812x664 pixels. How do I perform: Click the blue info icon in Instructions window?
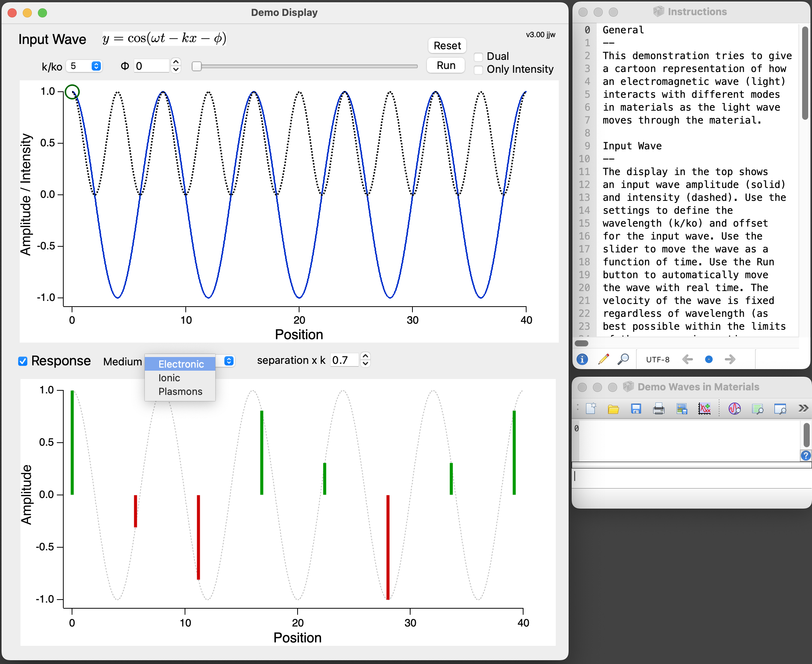[582, 360]
